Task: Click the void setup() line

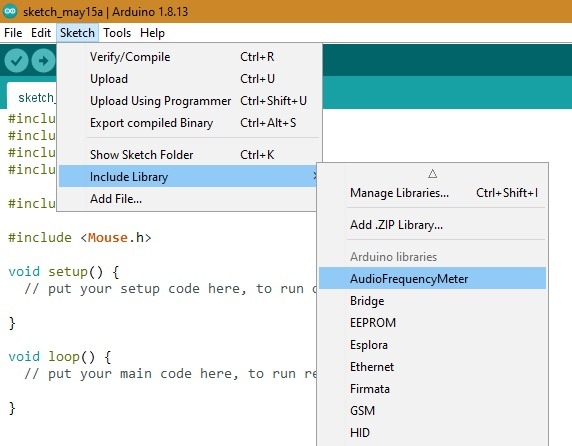Action: [x=64, y=272]
